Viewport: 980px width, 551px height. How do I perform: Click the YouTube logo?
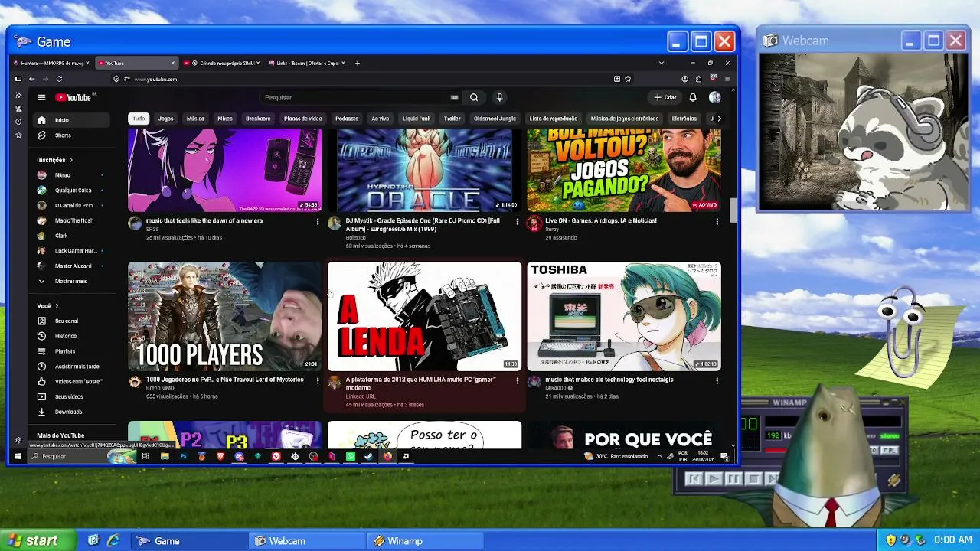tap(73, 97)
